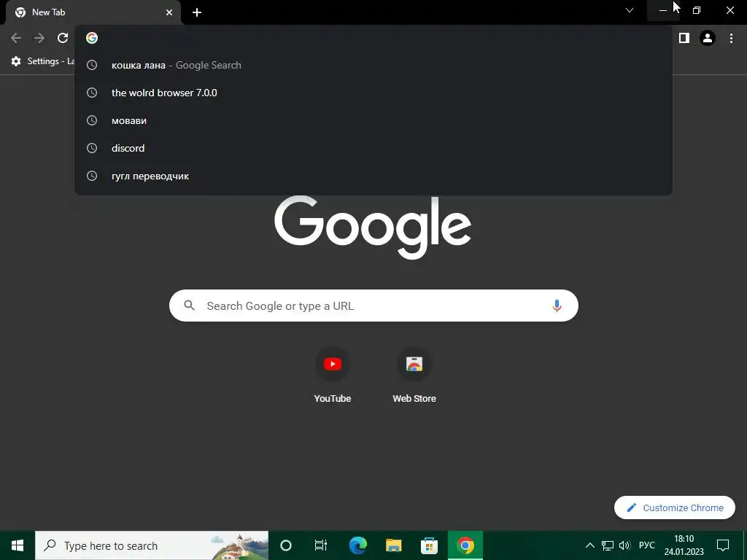Open the side panel icon
The width and height of the screenshot is (747, 560).
684,38
